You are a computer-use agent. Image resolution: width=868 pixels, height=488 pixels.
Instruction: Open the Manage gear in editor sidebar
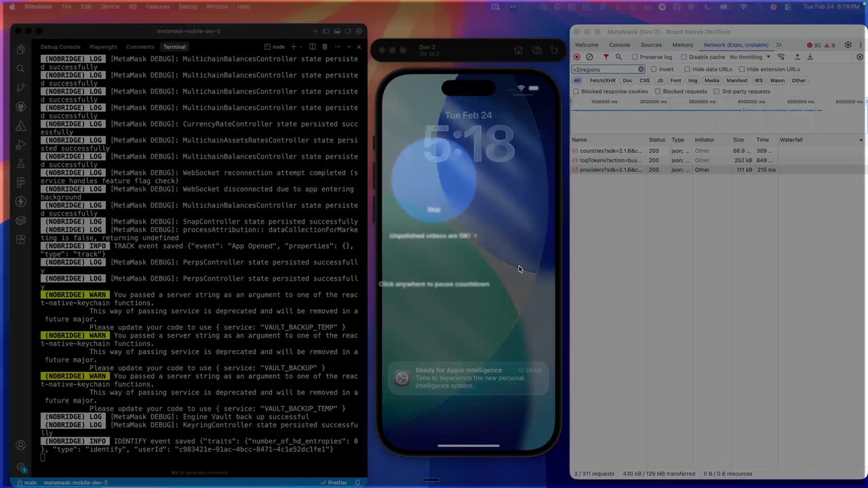[x=20, y=467]
